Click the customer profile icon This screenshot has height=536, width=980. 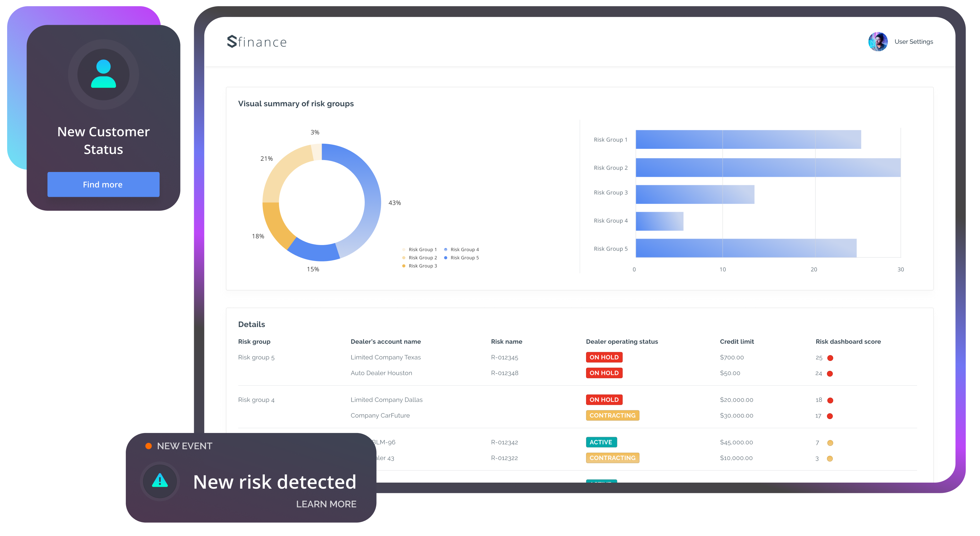coord(103,74)
